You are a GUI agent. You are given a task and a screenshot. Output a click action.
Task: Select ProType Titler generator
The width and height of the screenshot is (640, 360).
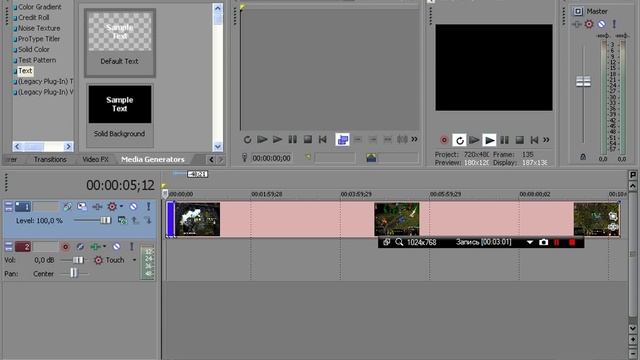39,39
